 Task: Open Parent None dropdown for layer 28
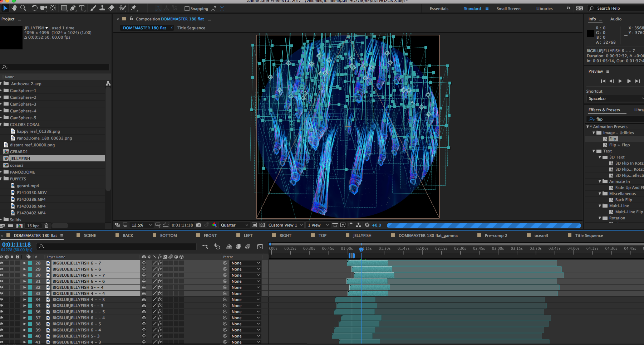245,263
